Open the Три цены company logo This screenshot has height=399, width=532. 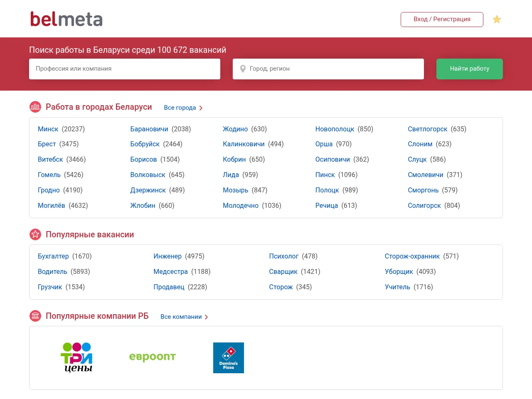[76, 358]
